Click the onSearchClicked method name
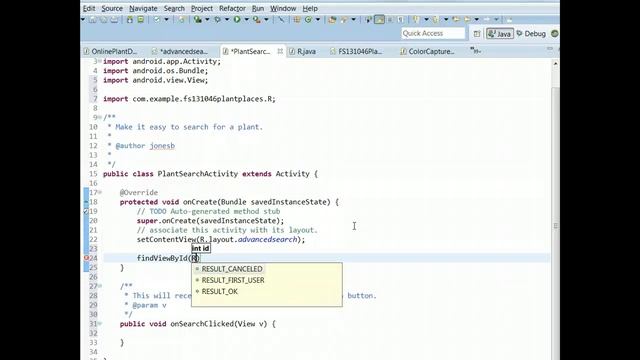Viewport: 640px width, 360px height. click(202, 324)
